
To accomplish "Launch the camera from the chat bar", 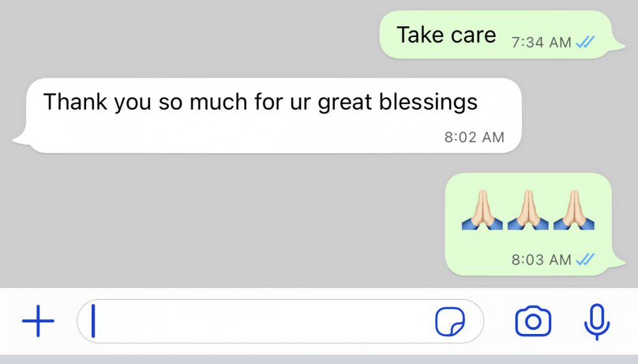I will (x=533, y=322).
